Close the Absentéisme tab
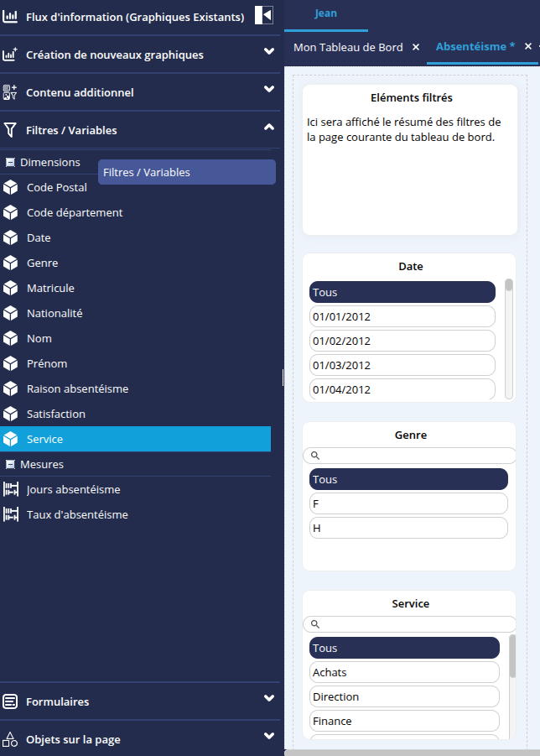This screenshot has height=756, width=540. click(x=528, y=47)
